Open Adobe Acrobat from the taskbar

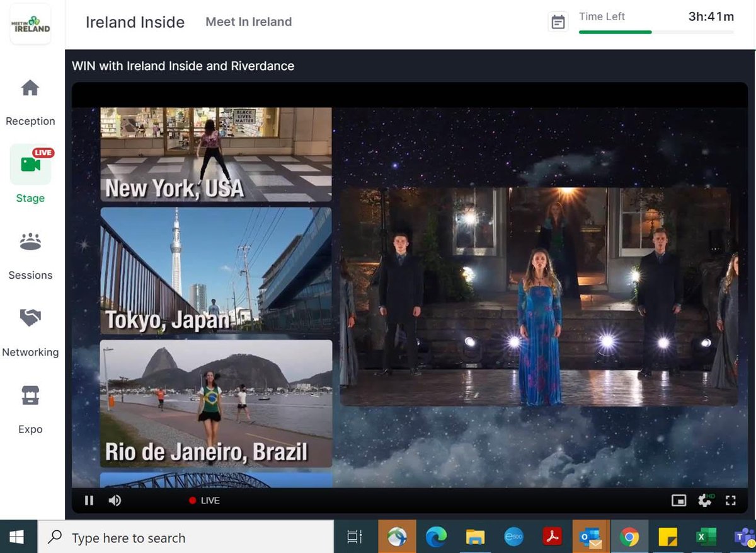click(x=553, y=537)
